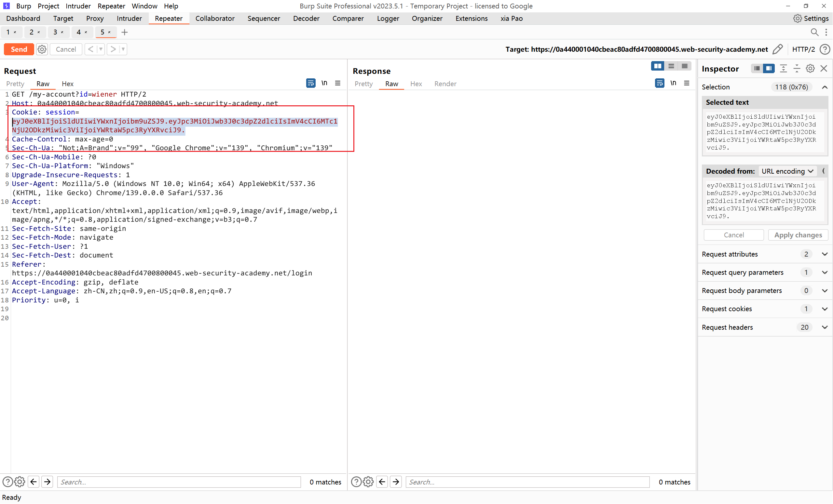Expand Request cookies section
Screen dimensions: 833x504
click(825, 309)
